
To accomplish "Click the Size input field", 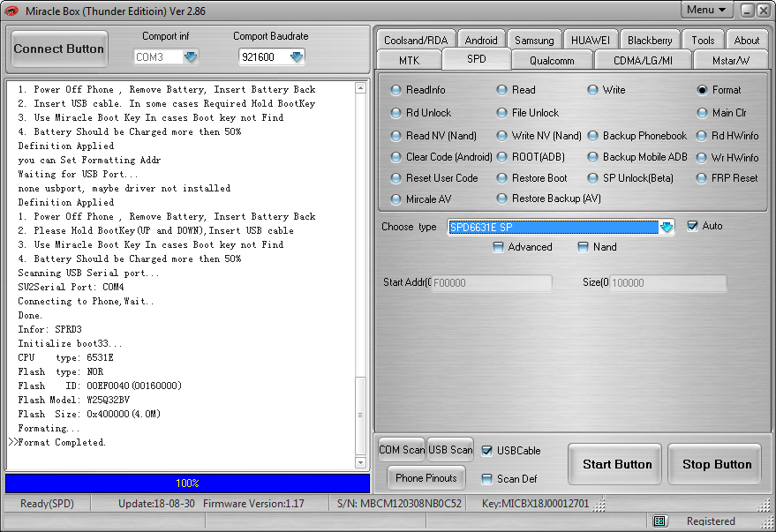I will click(667, 283).
